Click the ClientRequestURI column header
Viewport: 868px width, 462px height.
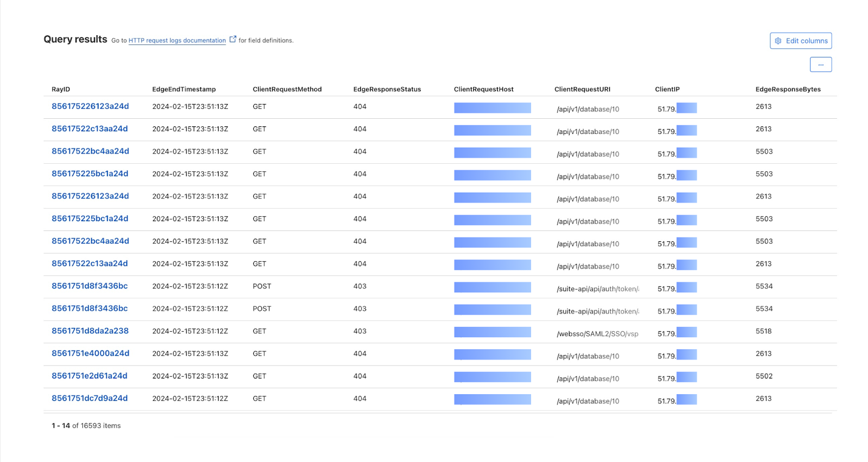click(582, 89)
